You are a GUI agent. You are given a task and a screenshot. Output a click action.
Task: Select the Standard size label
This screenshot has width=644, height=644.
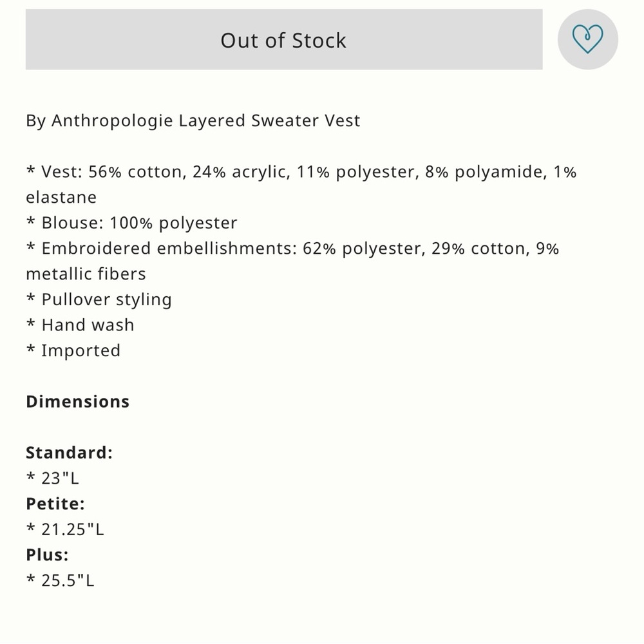[x=69, y=453]
